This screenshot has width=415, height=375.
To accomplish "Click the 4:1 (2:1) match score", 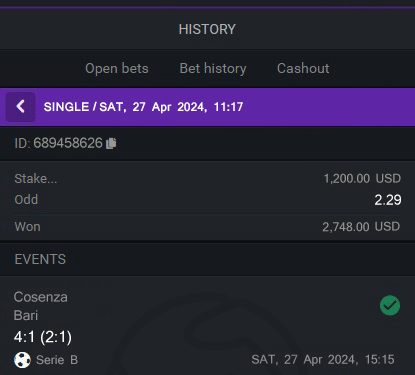I will point(43,337).
